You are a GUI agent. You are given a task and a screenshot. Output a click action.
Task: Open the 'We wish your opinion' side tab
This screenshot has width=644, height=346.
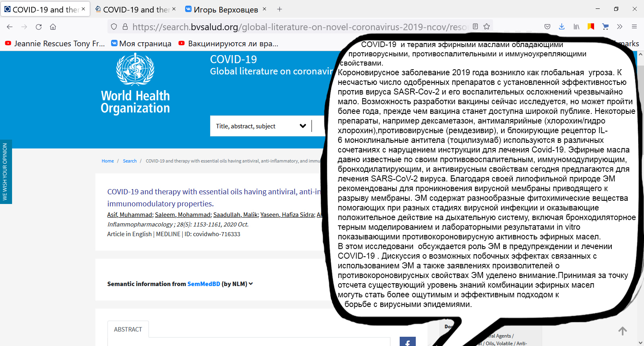5,172
